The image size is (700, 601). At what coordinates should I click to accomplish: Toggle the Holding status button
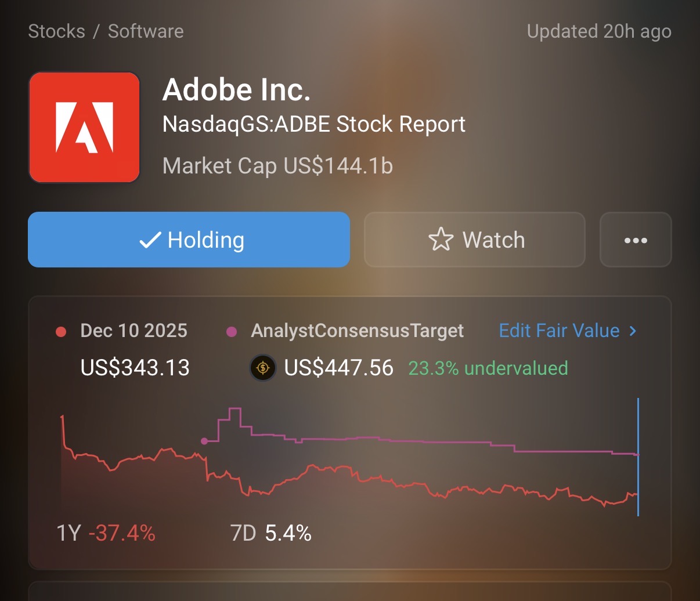click(189, 240)
